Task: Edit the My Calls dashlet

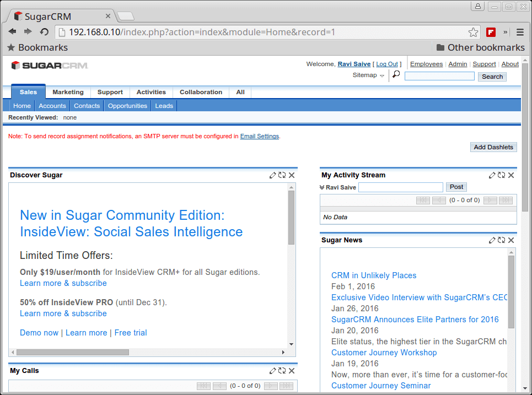Action: 272,371
